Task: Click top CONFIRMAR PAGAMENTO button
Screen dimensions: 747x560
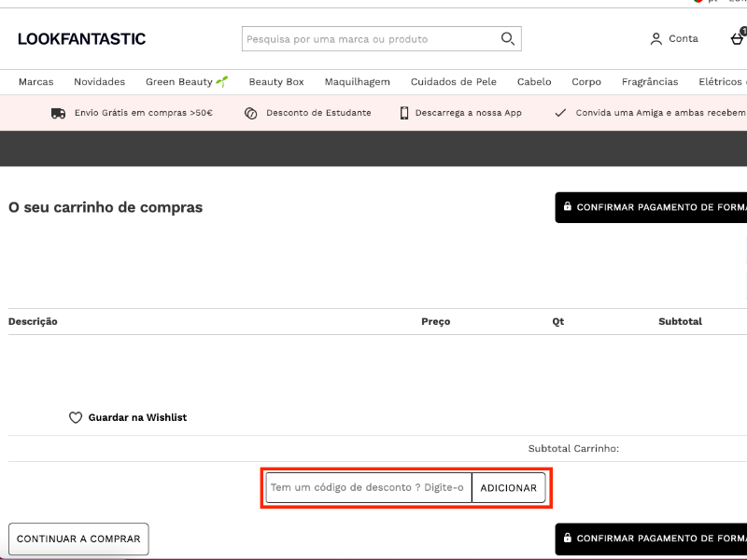Action: 651,207
